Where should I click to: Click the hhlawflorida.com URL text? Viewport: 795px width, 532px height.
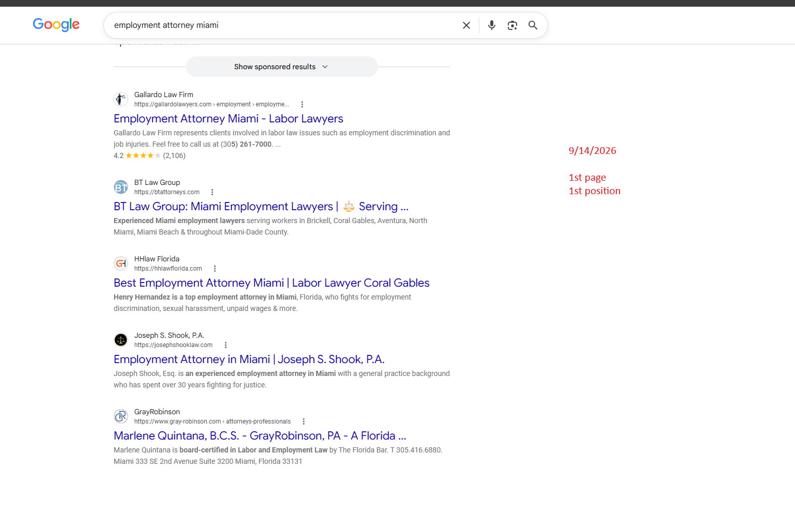tap(168, 269)
